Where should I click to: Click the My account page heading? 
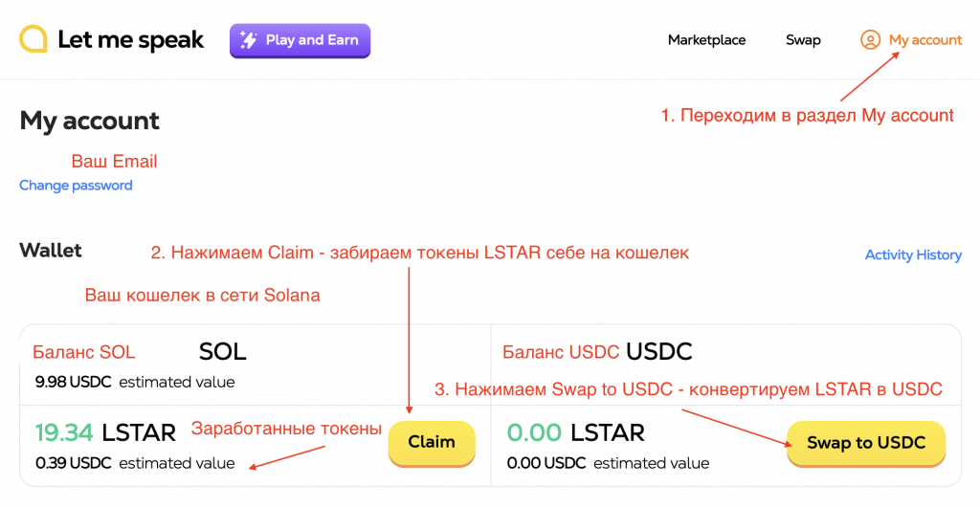(x=89, y=121)
